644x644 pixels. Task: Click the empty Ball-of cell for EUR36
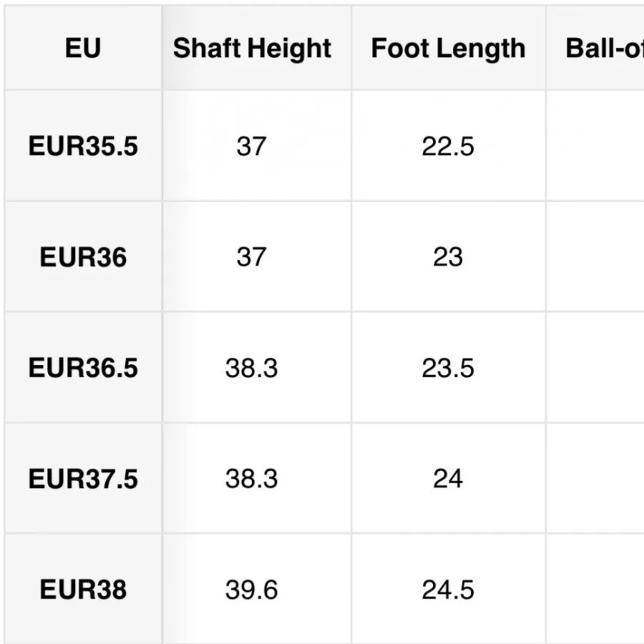(596, 257)
